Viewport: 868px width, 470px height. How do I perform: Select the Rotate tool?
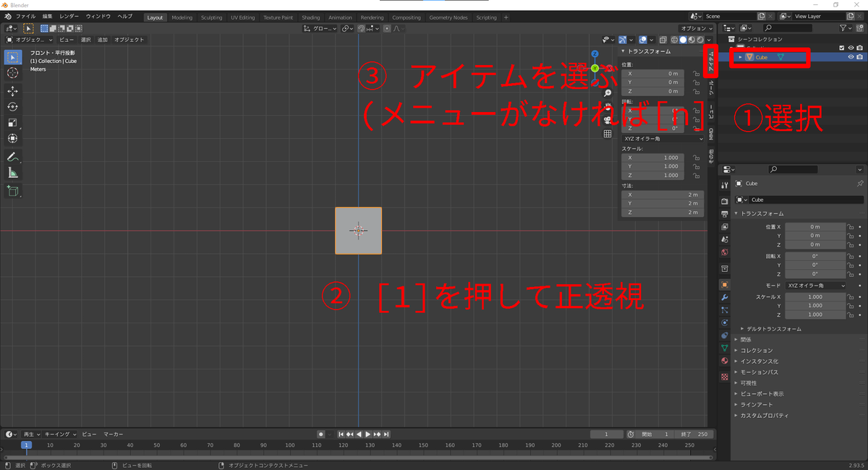(x=12, y=106)
